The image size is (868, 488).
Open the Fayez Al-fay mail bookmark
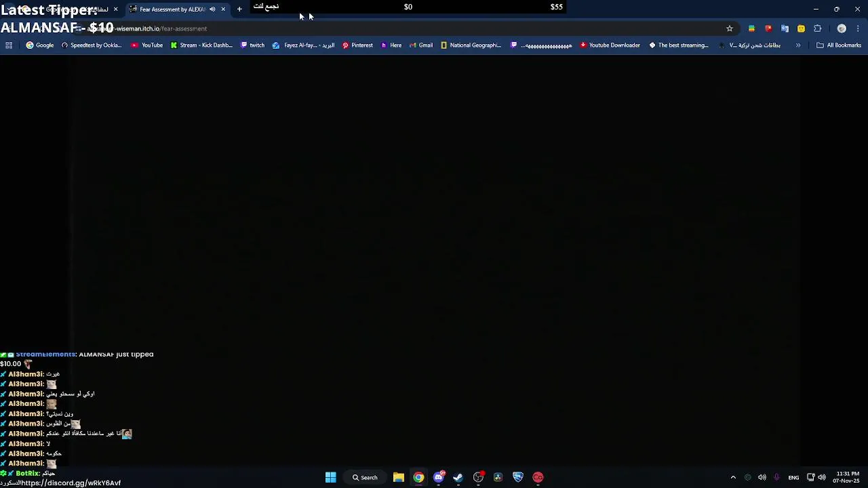304,45
